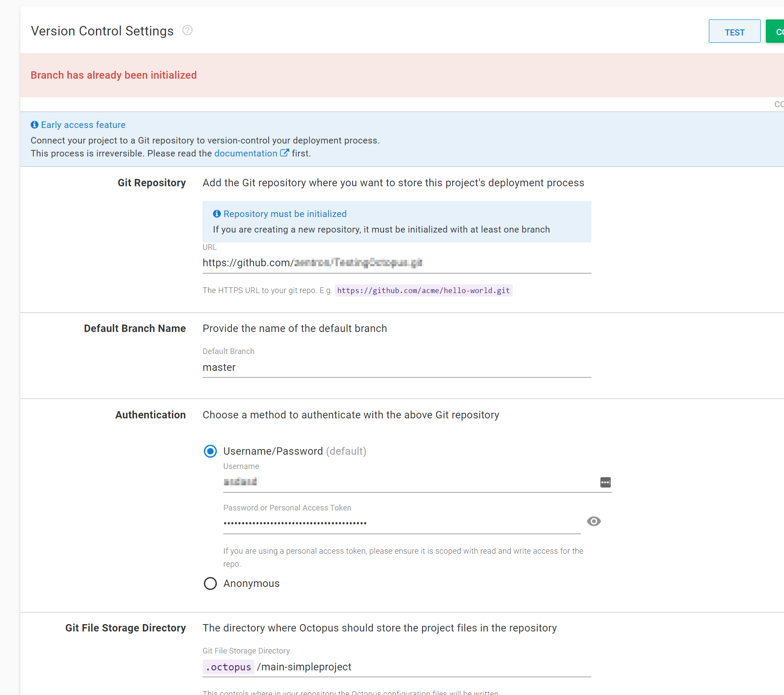Click the Early access feature info icon
Screen dimensions: 784x695
pyautogui.click(x=35, y=125)
